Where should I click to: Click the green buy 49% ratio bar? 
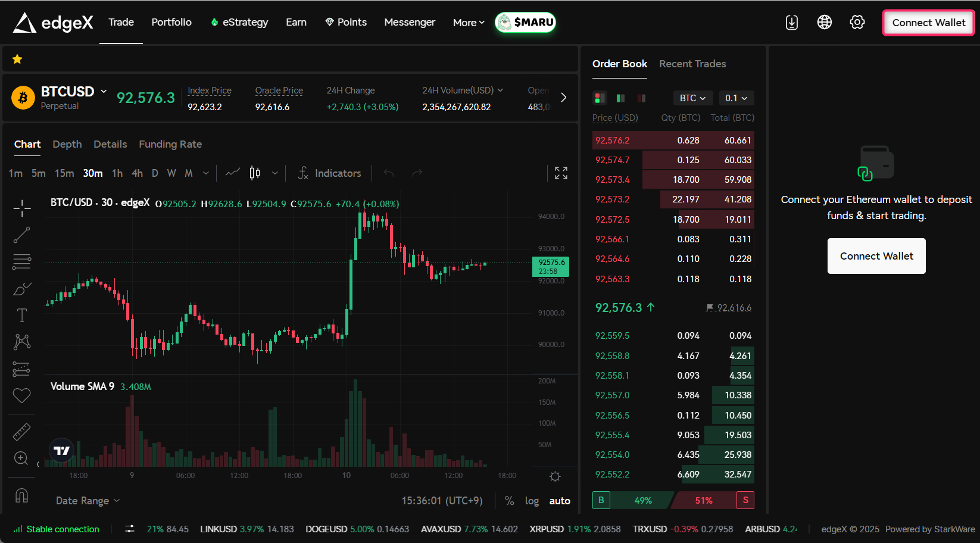click(x=642, y=500)
